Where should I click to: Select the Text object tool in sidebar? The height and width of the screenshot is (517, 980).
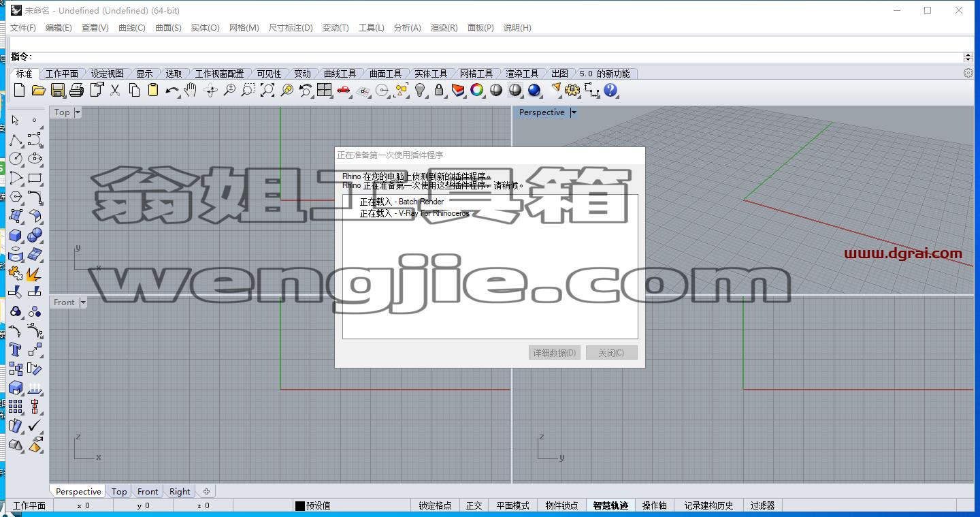point(16,349)
